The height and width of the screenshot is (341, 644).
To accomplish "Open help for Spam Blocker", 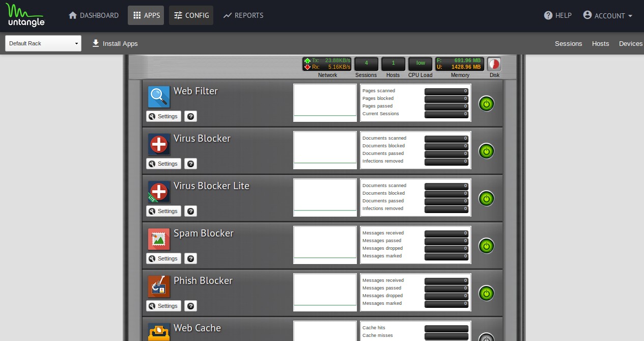I will point(190,258).
